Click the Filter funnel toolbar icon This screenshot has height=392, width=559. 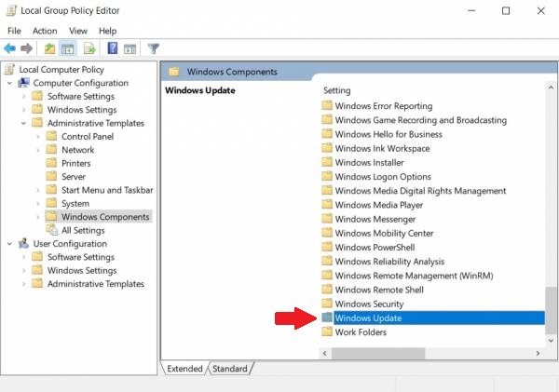[154, 48]
